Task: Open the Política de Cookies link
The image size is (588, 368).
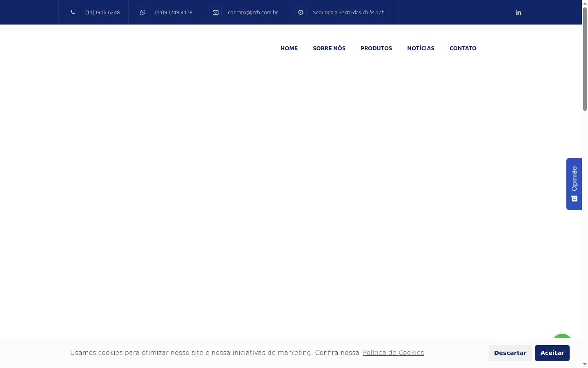Action: (x=393, y=352)
